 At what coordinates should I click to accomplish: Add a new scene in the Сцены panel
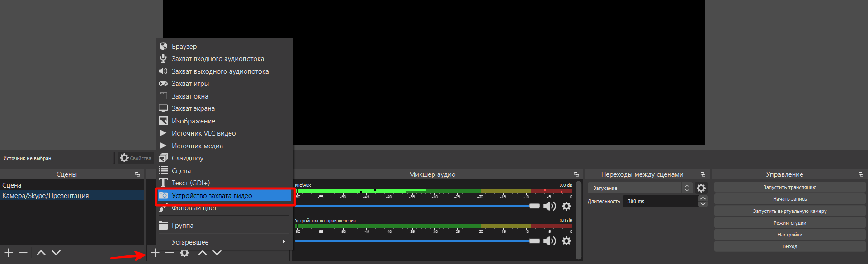point(9,253)
